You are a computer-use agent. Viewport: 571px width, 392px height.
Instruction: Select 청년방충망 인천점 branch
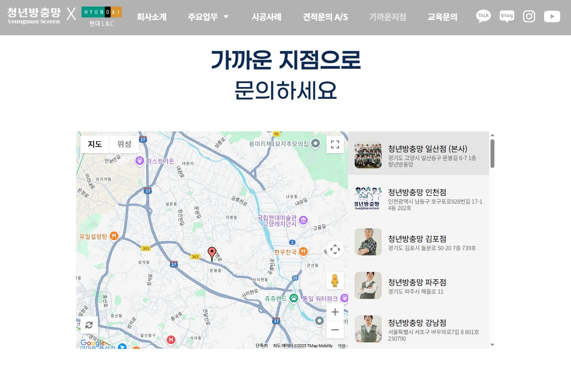(419, 198)
